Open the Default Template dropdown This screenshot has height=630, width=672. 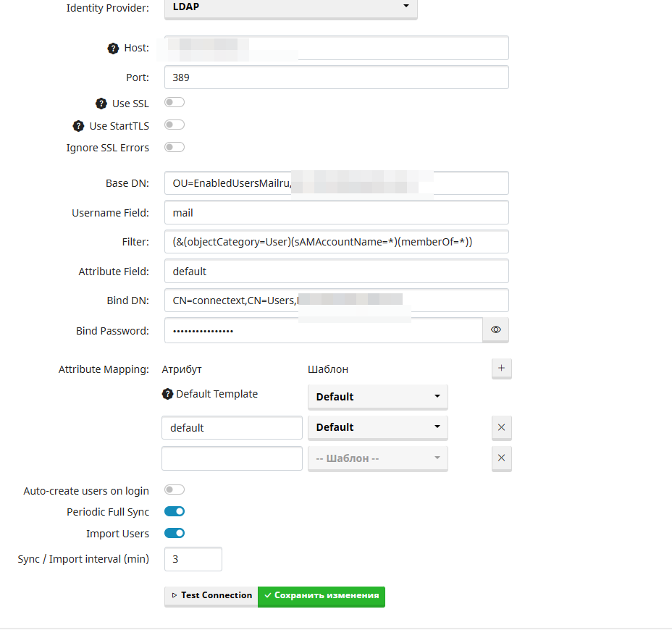coord(377,397)
